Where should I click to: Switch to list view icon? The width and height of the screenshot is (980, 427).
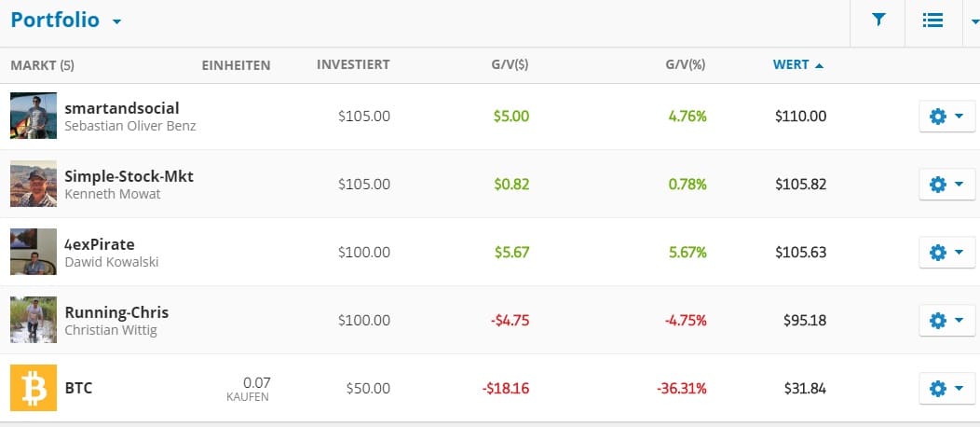932,20
